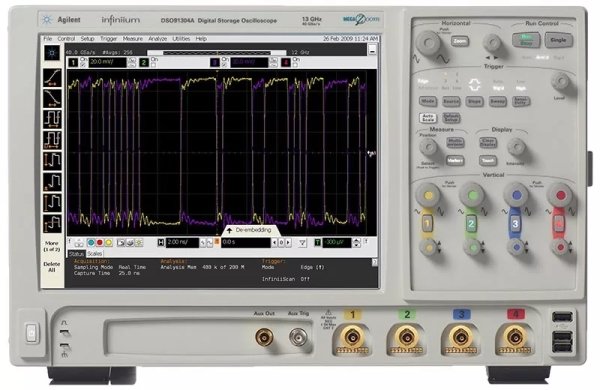Viewport: 600px width, 390px height.
Task: Push the trigger Sweep button
Action: click(498, 101)
